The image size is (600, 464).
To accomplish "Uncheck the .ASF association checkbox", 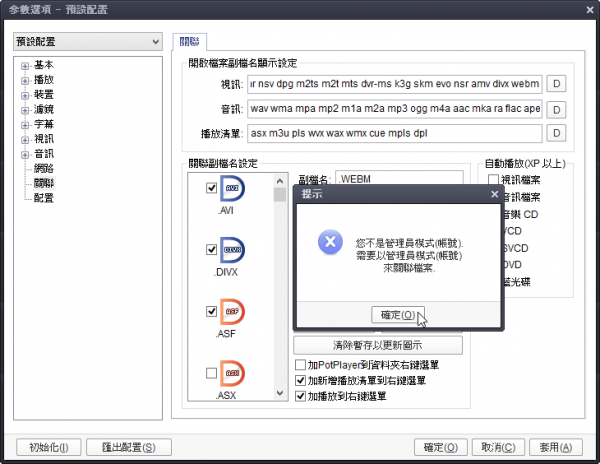I will [211, 311].
